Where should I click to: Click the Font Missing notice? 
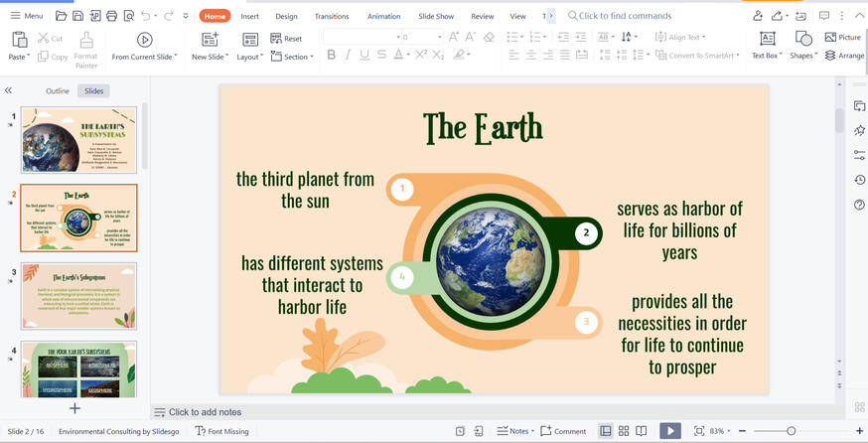click(222, 431)
